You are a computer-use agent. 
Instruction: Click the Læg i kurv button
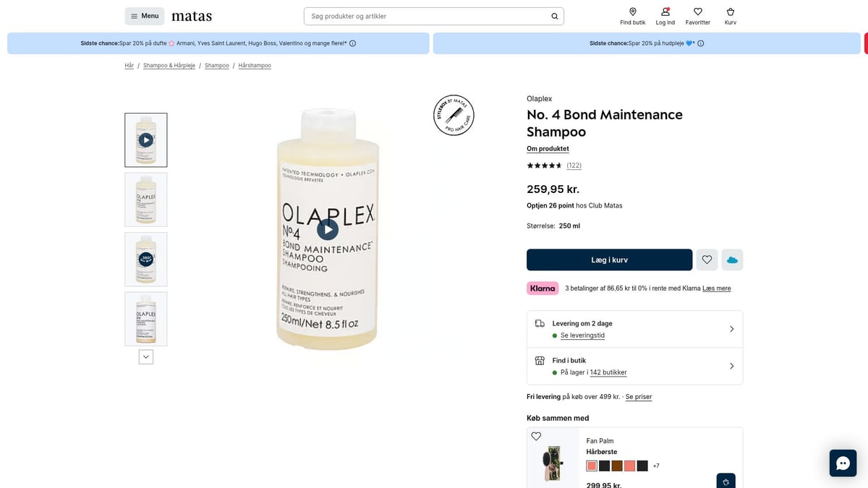(609, 260)
